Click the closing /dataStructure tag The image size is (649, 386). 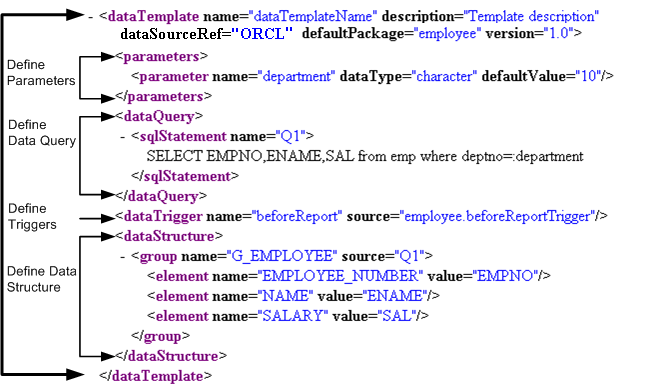pyautogui.click(x=171, y=356)
